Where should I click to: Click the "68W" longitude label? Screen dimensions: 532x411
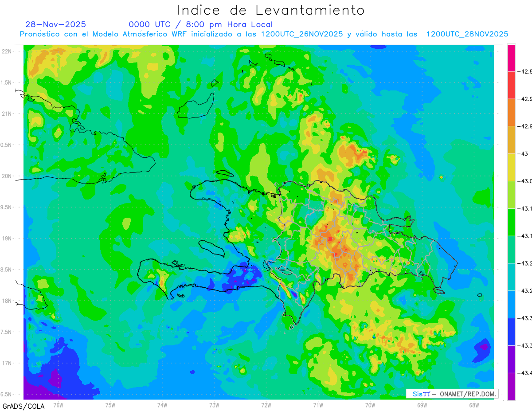point(474,405)
